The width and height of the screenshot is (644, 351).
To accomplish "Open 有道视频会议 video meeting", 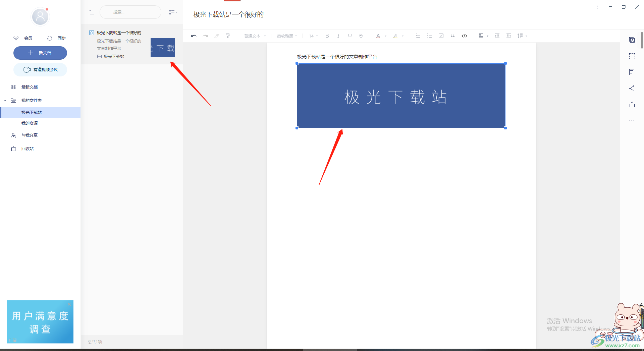I will (40, 70).
